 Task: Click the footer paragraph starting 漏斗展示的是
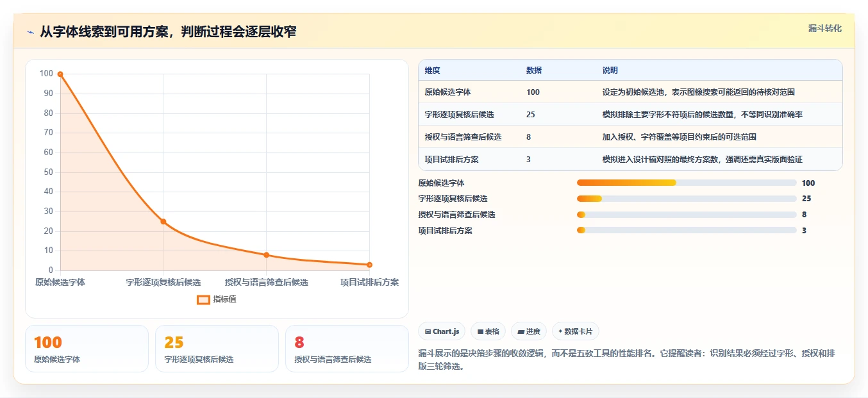click(626, 360)
